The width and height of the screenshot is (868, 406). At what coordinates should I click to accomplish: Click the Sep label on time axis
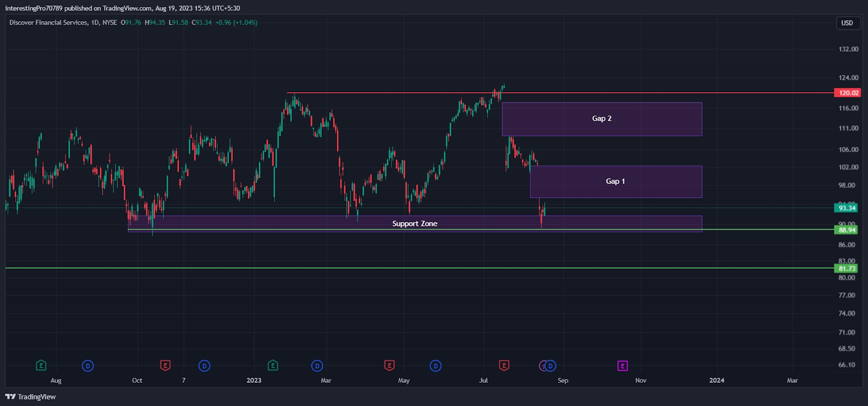click(563, 380)
